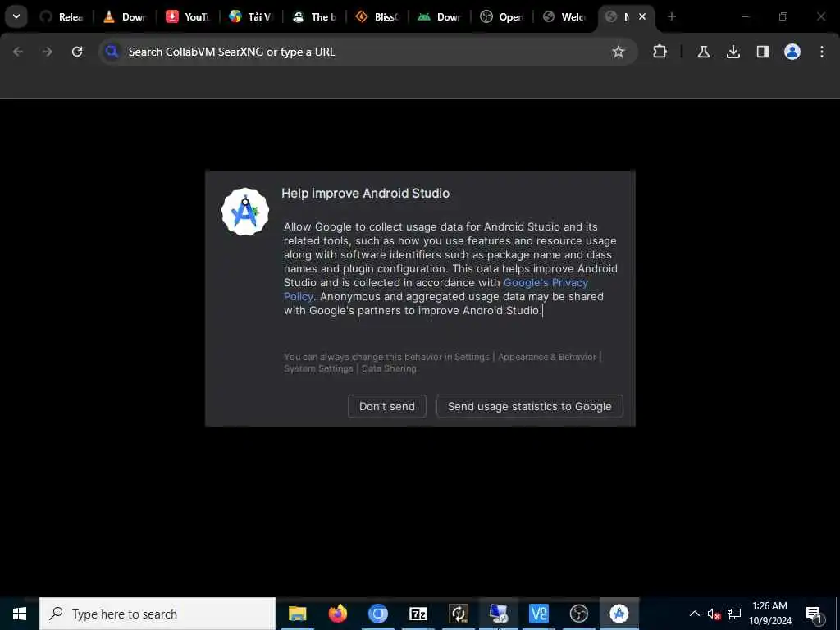Screen dimensions: 840x630
Task: Open the tab search dropdown arrow
Action: (x=16, y=16)
